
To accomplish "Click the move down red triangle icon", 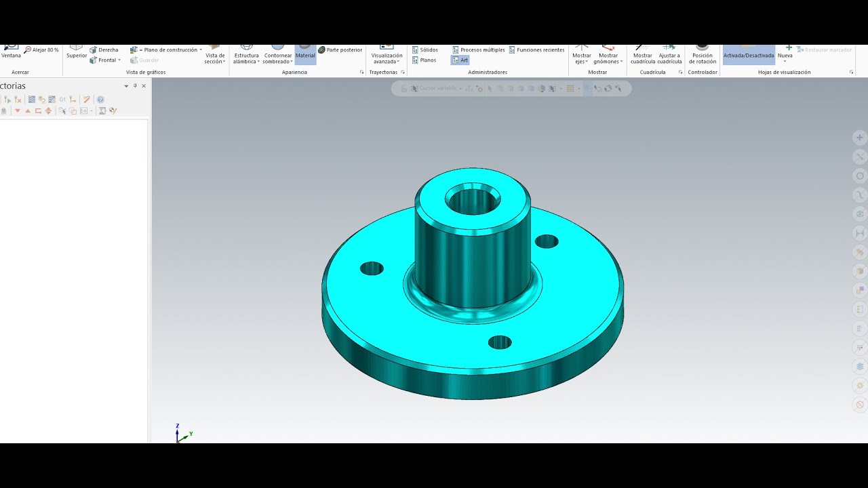I will 18,110.
